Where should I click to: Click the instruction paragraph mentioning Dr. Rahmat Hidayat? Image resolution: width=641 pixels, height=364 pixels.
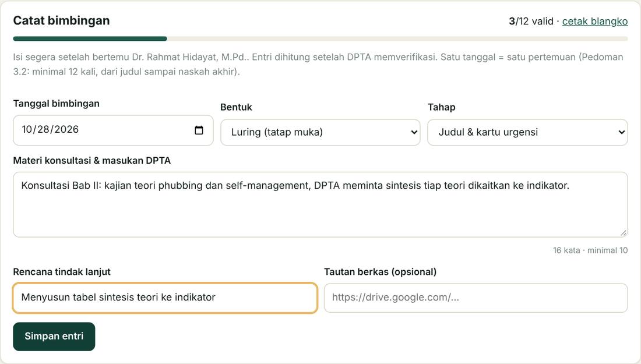tap(318, 64)
